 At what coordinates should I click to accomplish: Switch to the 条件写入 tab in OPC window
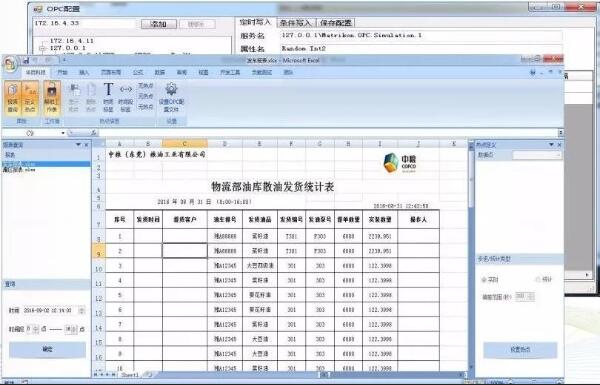pos(295,23)
